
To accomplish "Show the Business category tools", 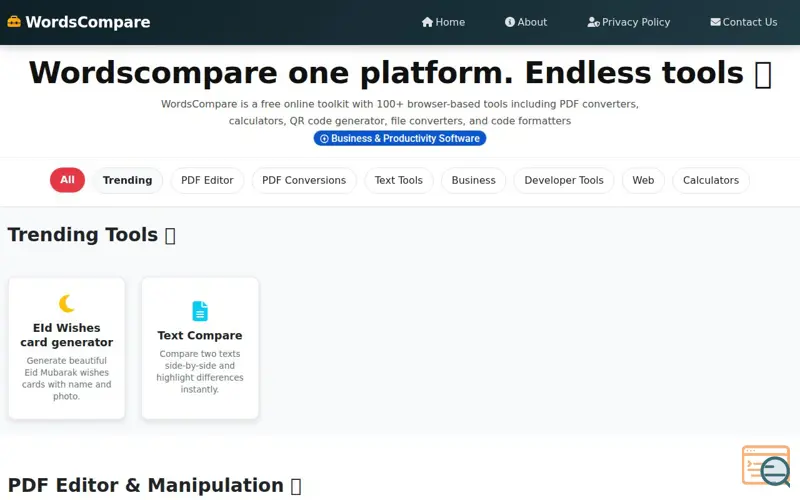I will click(473, 180).
